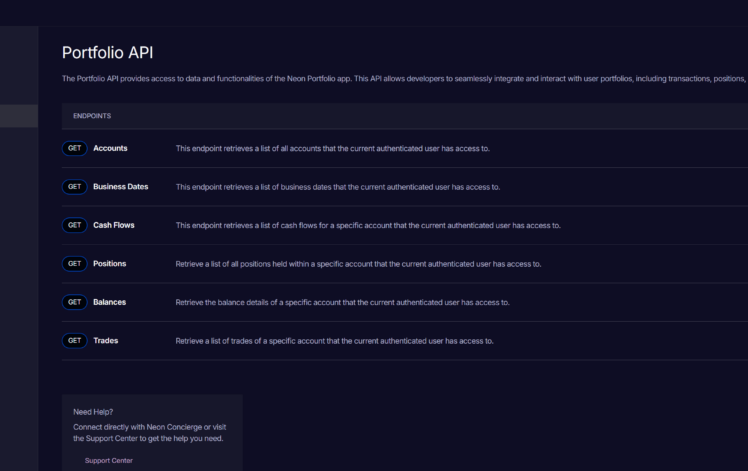Image resolution: width=748 pixels, height=471 pixels.
Task: Click the GET badge beside Trades
Action: point(74,341)
